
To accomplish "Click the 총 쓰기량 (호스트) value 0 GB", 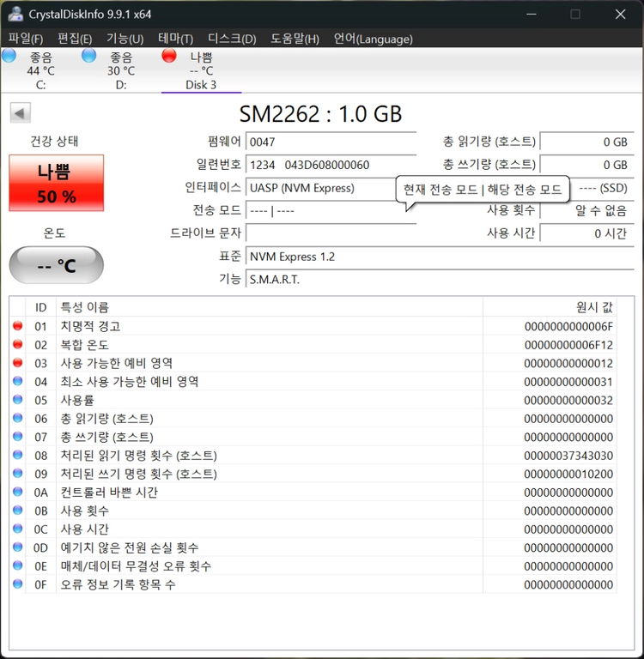I will (586, 165).
